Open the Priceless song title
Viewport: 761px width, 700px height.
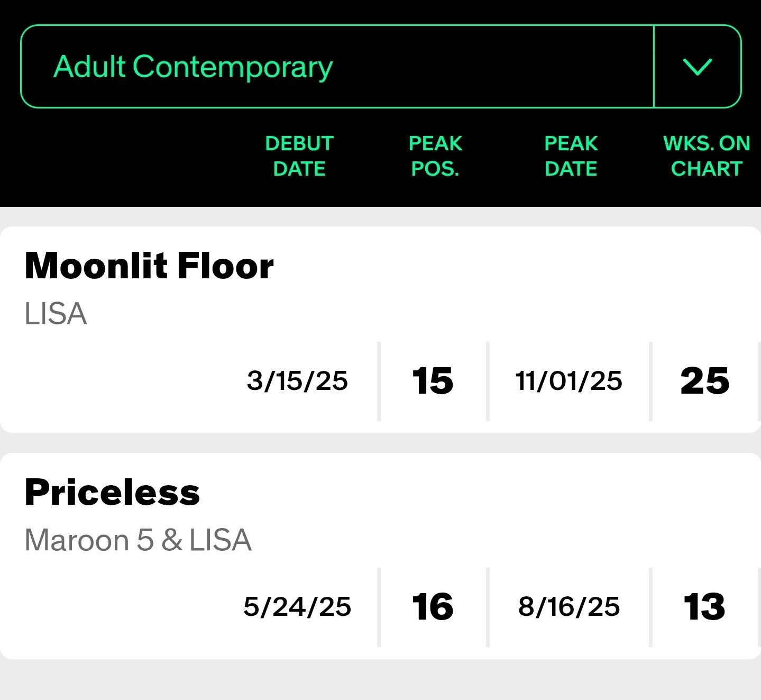point(112,493)
